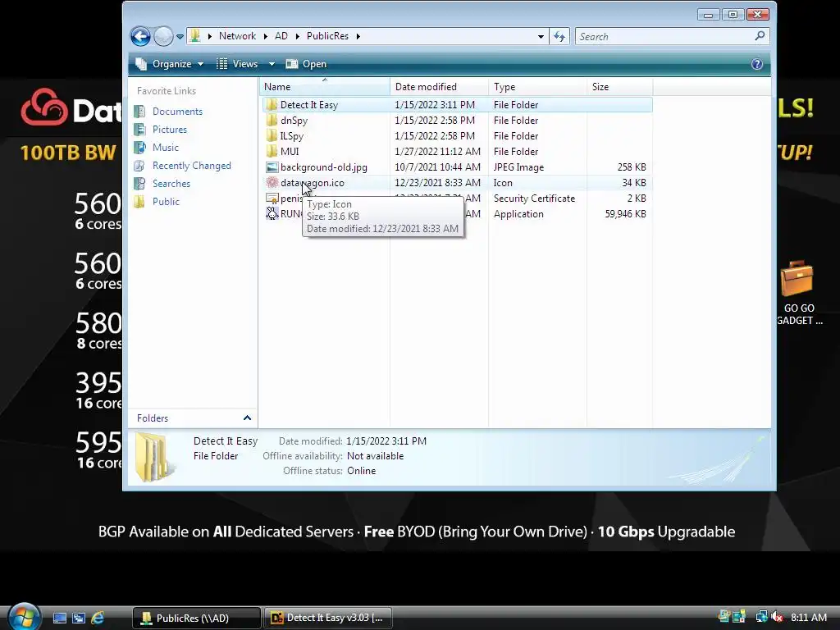The height and width of the screenshot is (630, 840).
Task: Click the magnifier search icon
Action: pyautogui.click(x=760, y=36)
